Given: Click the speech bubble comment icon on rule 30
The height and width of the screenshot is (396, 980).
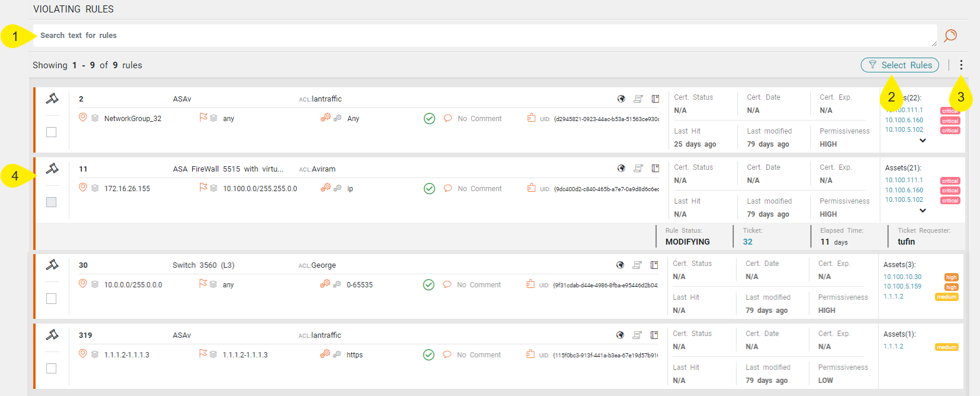Looking at the screenshot, I should (x=447, y=285).
